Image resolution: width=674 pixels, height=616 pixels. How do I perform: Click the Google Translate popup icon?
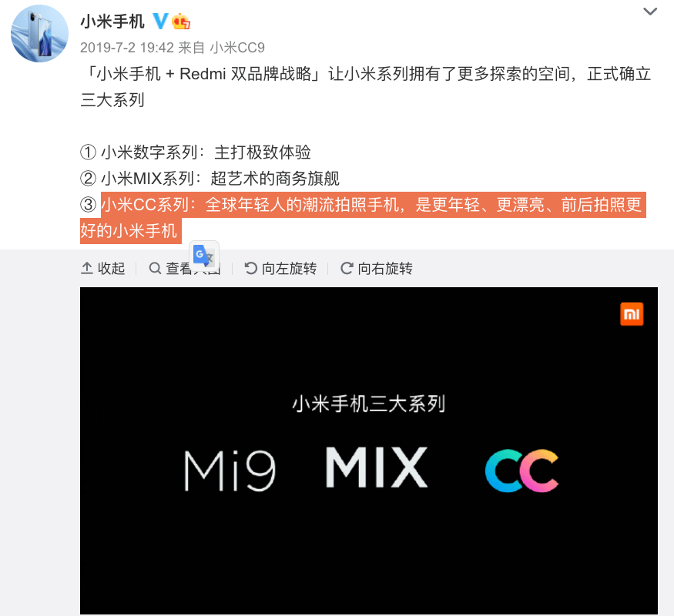[x=204, y=256]
